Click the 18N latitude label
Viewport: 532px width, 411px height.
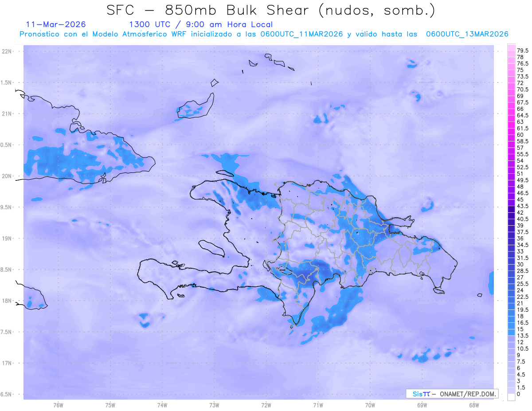click(8, 301)
